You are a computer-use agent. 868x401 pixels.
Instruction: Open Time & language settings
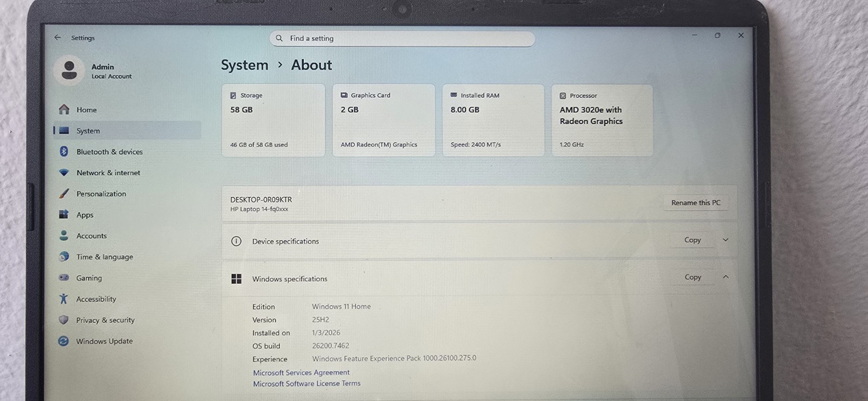tap(127, 257)
